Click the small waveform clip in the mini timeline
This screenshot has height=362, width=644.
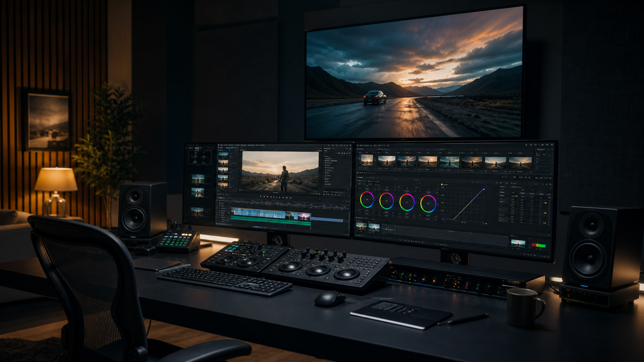[388, 229]
